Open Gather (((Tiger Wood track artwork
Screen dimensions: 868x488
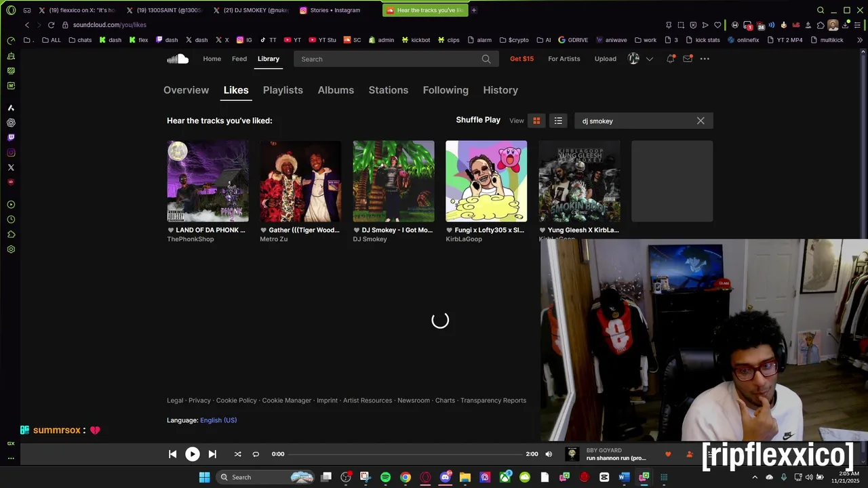[x=300, y=181]
